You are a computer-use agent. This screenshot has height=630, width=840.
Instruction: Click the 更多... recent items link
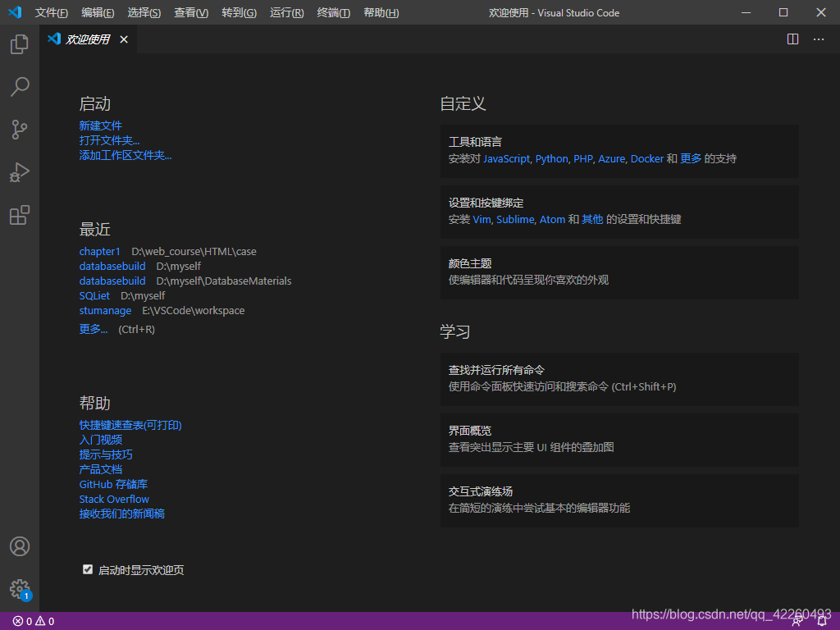point(94,329)
